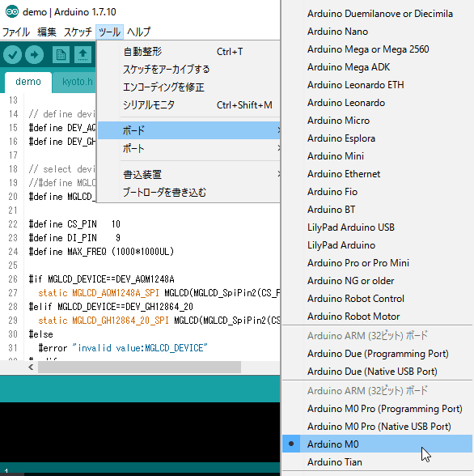Viewport: 474px width, 476px height.
Task: Click the editor horizontal scrollbar thumb
Action: pos(139,368)
